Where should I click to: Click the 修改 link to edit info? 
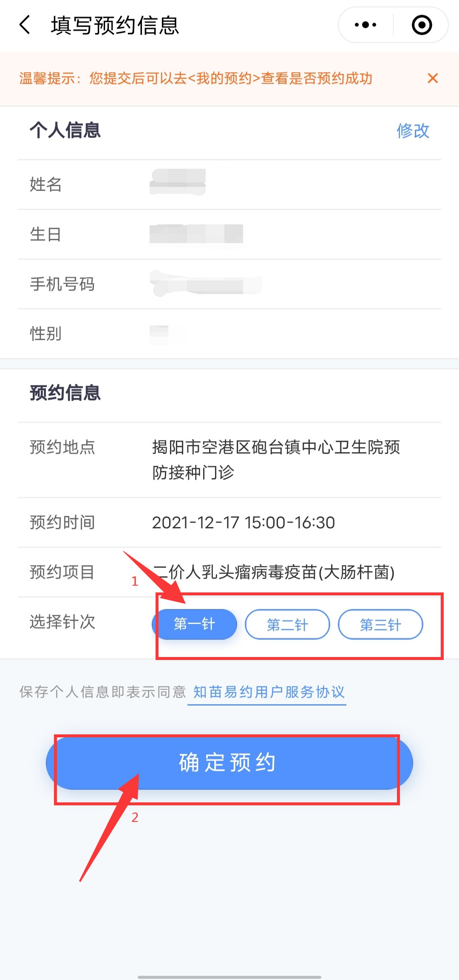point(413,130)
